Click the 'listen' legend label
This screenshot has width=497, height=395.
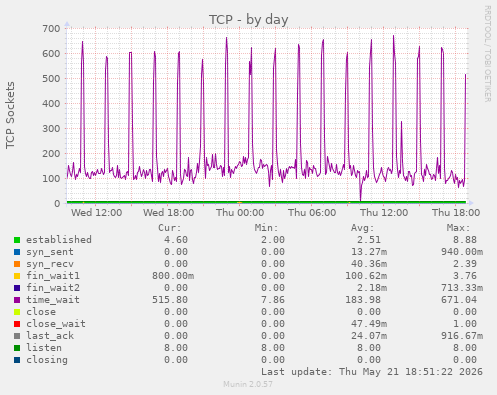pyautogui.click(x=44, y=348)
